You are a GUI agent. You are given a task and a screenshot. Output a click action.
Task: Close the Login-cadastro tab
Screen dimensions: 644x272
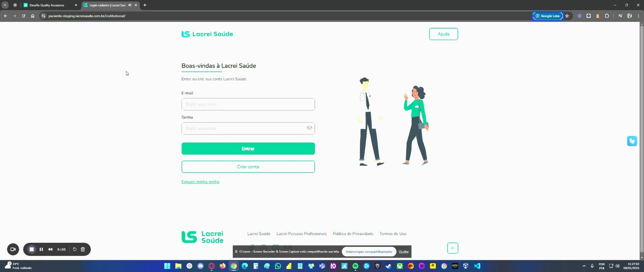point(136,5)
